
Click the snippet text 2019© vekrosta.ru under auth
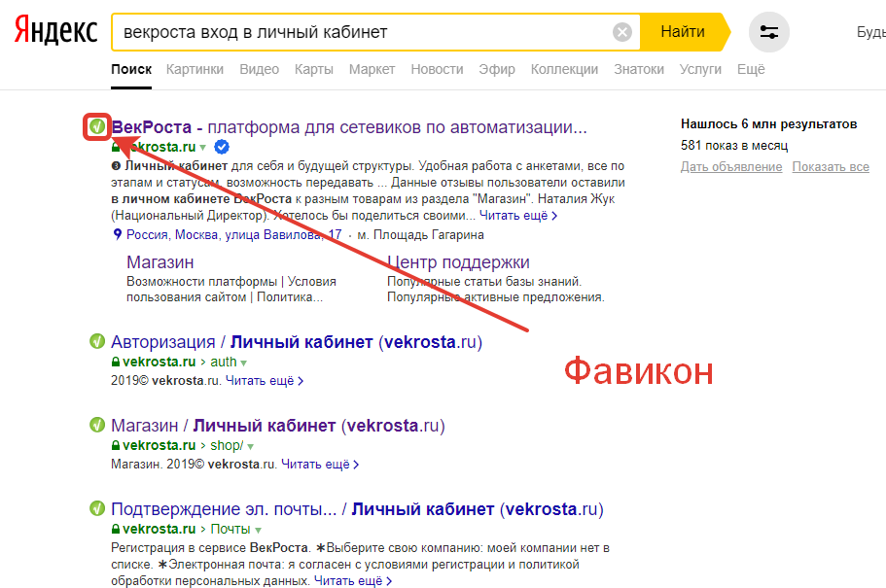tap(165, 381)
